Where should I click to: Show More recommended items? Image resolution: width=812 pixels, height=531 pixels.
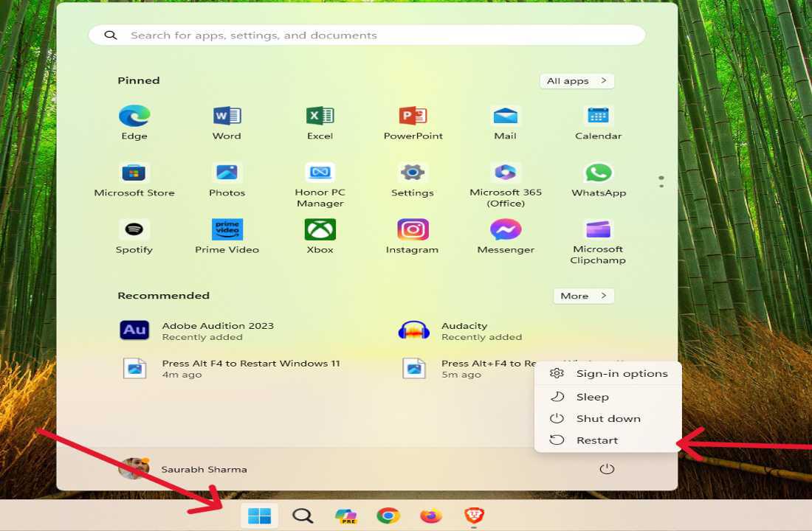tap(584, 296)
